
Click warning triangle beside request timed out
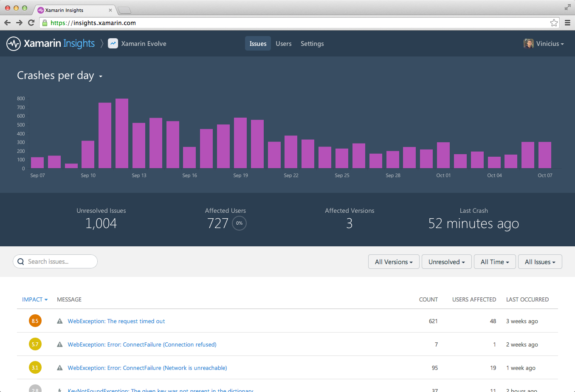point(60,321)
